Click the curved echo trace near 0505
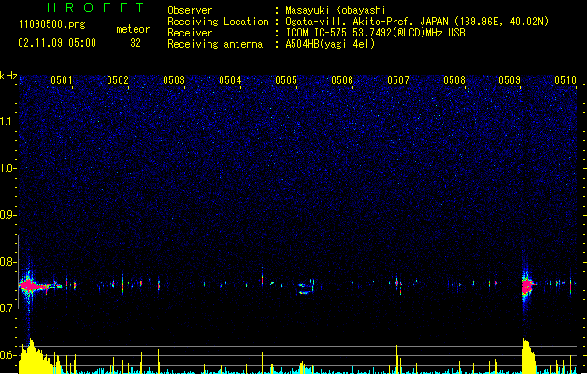The image size is (588, 374). coord(307,286)
